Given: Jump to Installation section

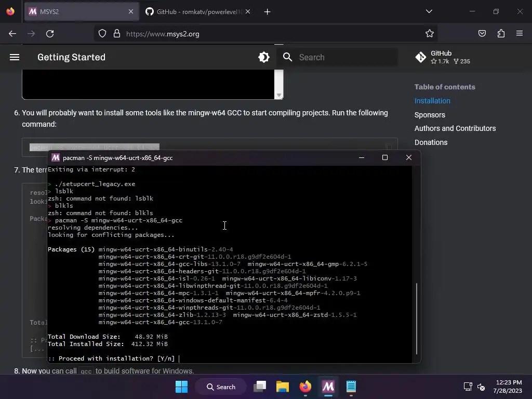Looking at the screenshot, I should click(x=432, y=101).
